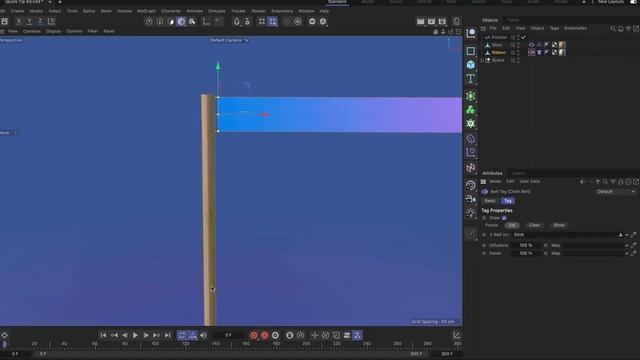Open the Move tool options dropdown in viewport
640x360 pixels.
[x=16, y=133]
